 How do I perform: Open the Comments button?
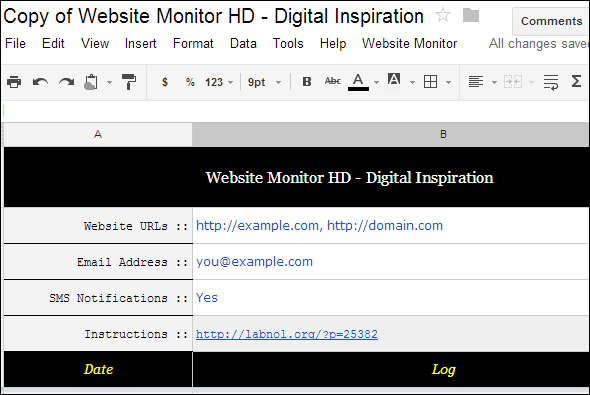551,21
